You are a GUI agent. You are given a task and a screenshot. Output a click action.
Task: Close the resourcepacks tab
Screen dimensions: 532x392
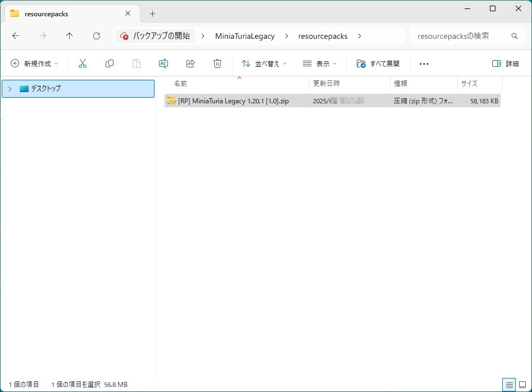(128, 13)
